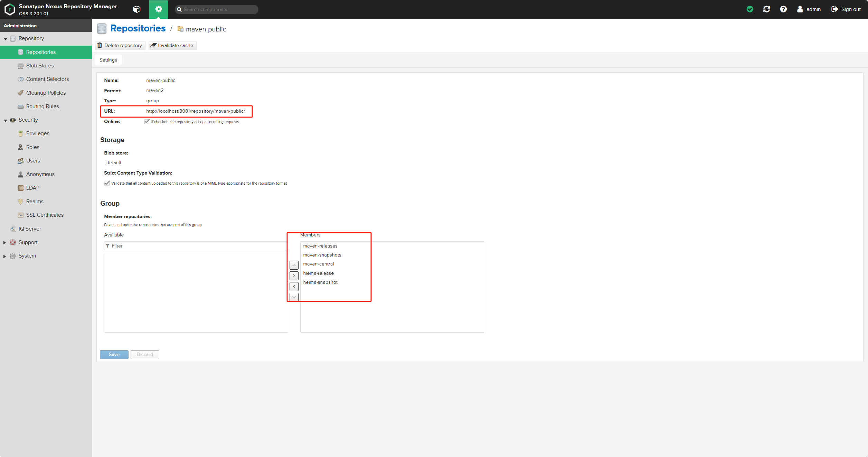Viewport: 868px width, 457px height.
Task: Open the Browse cube icon in header
Action: pyautogui.click(x=137, y=9)
